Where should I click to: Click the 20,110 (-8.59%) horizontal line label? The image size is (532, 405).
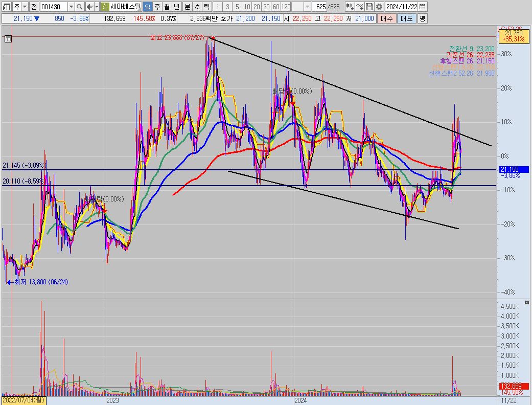click(24, 182)
